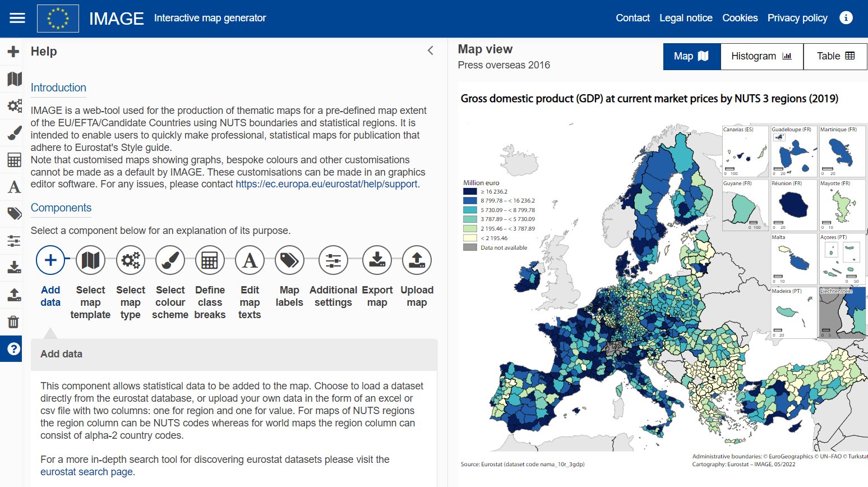868x487 pixels.
Task: Select the map template component circle
Action: click(90, 260)
